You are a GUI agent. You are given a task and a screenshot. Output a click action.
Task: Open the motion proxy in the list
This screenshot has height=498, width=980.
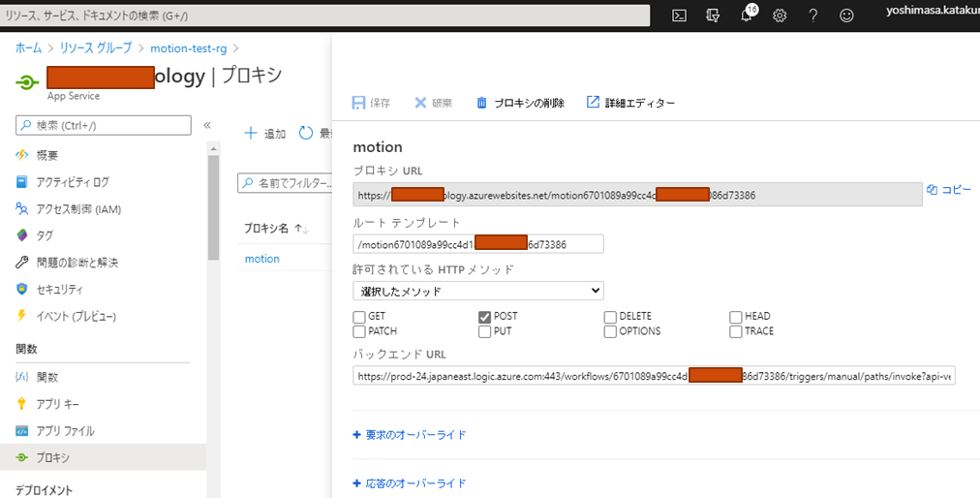point(261,259)
